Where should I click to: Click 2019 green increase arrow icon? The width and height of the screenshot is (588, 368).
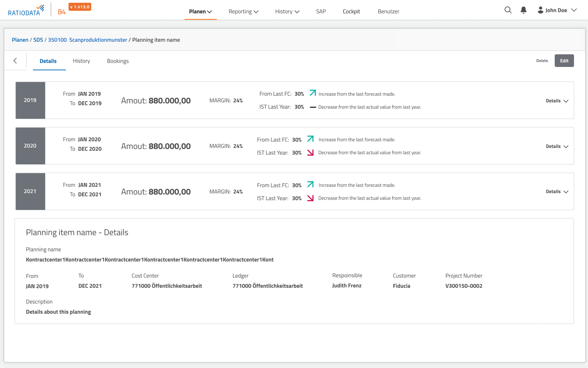(313, 93)
